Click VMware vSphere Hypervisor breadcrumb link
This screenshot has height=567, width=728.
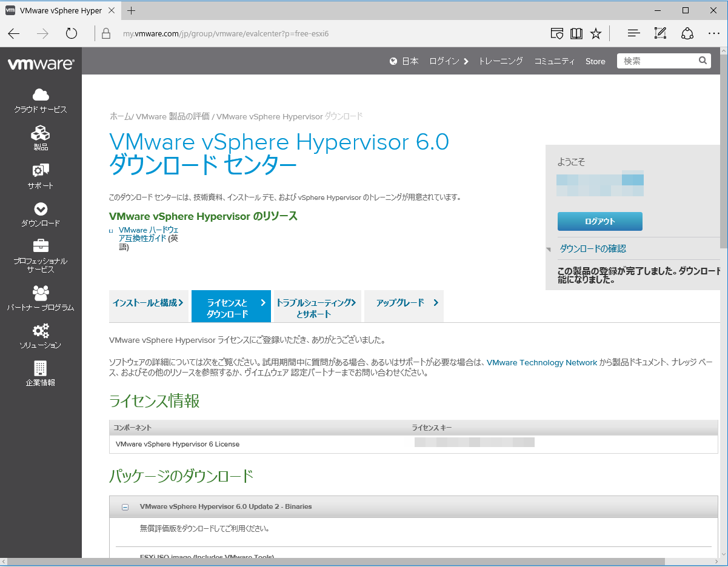click(269, 116)
